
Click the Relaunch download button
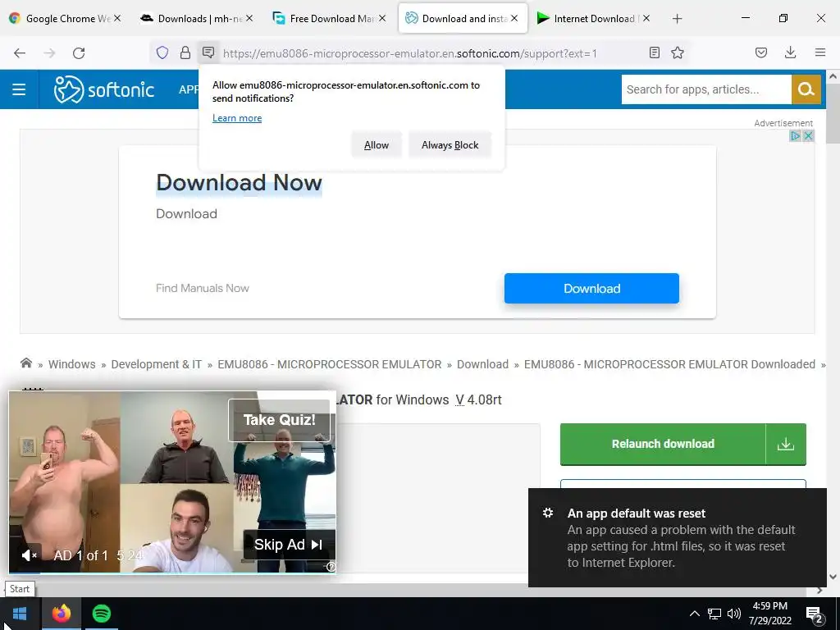(663, 444)
